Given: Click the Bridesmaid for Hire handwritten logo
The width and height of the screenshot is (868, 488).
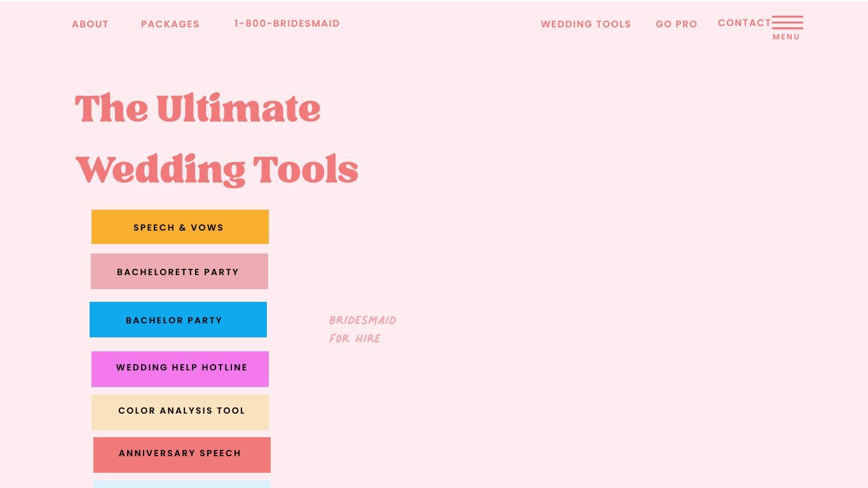Looking at the screenshot, I should 363,329.
